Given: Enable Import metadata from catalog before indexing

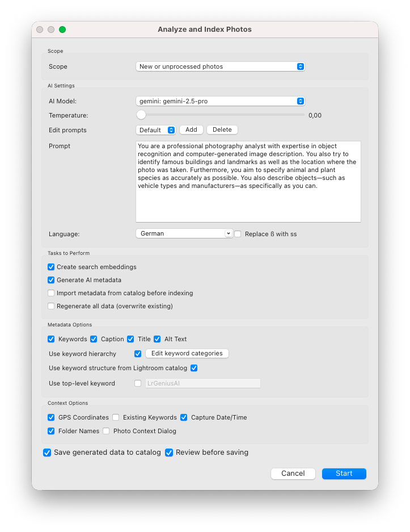Looking at the screenshot, I should pos(51,293).
